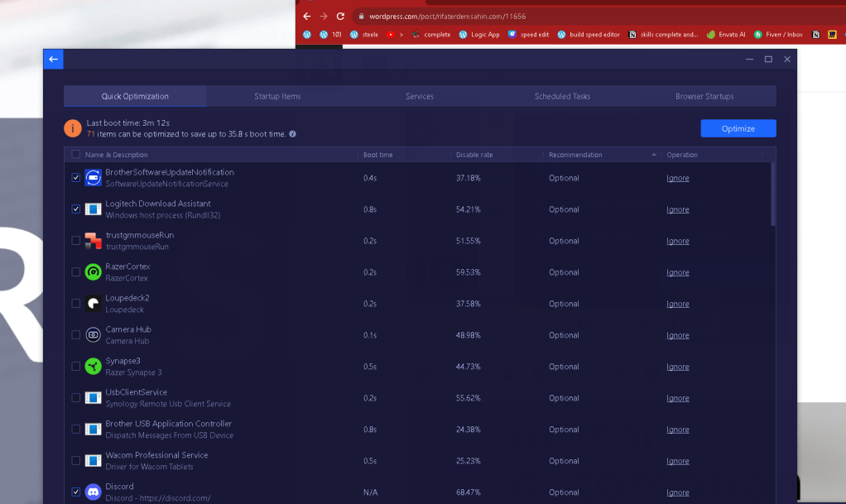The width and height of the screenshot is (846, 504).
Task: Click the Chrome address bar URL
Action: click(447, 17)
